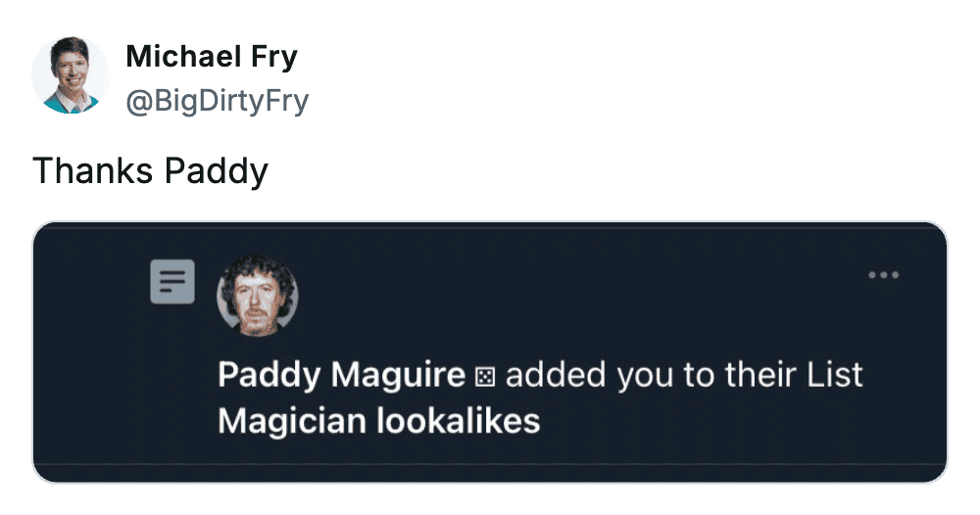This screenshot has width=980, height=515.
Task: Open the @BigDirtyFry handle link
Action: pos(218,100)
